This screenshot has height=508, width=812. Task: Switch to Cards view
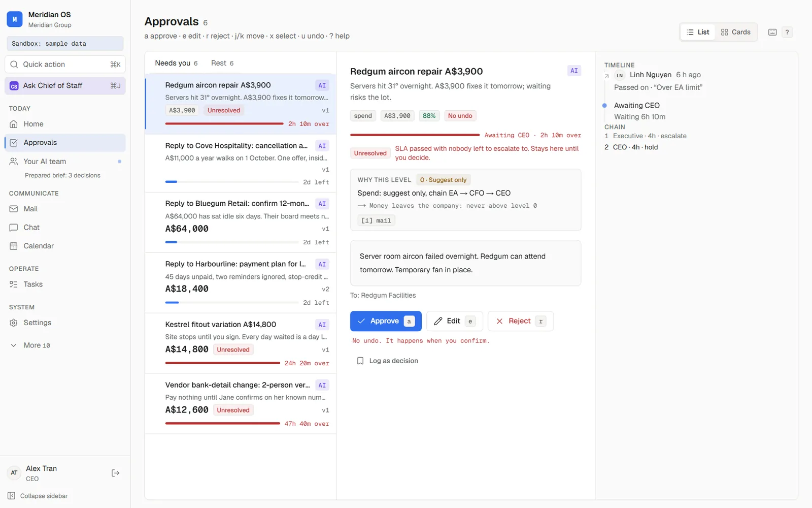click(736, 32)
